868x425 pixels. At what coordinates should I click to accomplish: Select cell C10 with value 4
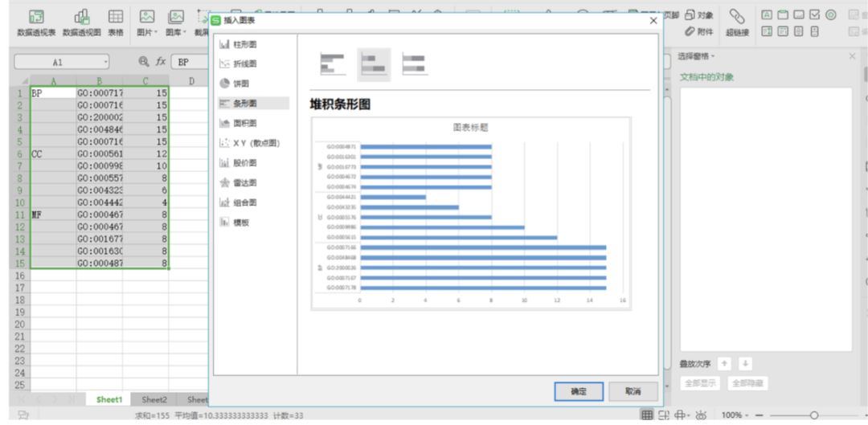coord(145,202)
